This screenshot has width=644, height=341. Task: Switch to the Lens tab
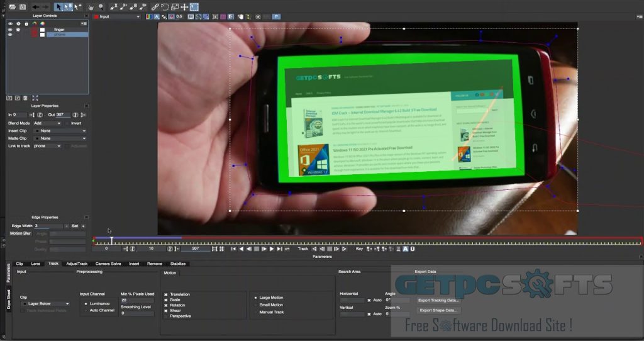[x=36, y=264]
